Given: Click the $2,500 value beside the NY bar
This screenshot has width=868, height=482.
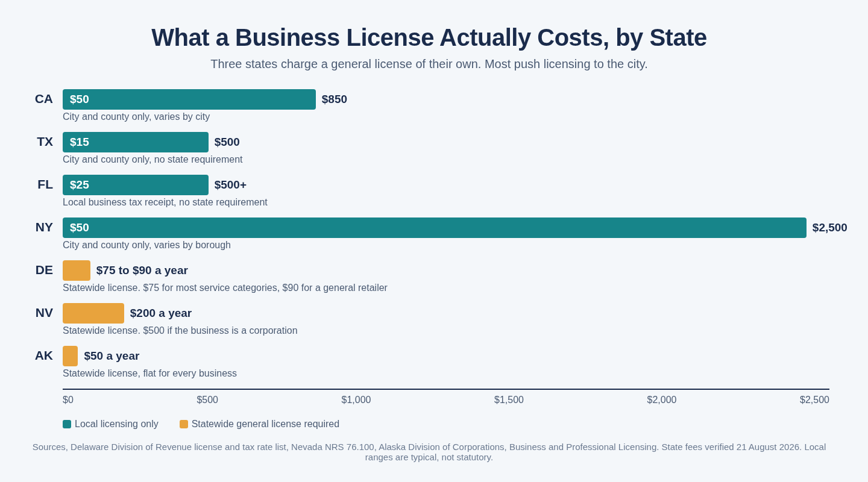Looking at the screenshot, I should coord(830,228).
